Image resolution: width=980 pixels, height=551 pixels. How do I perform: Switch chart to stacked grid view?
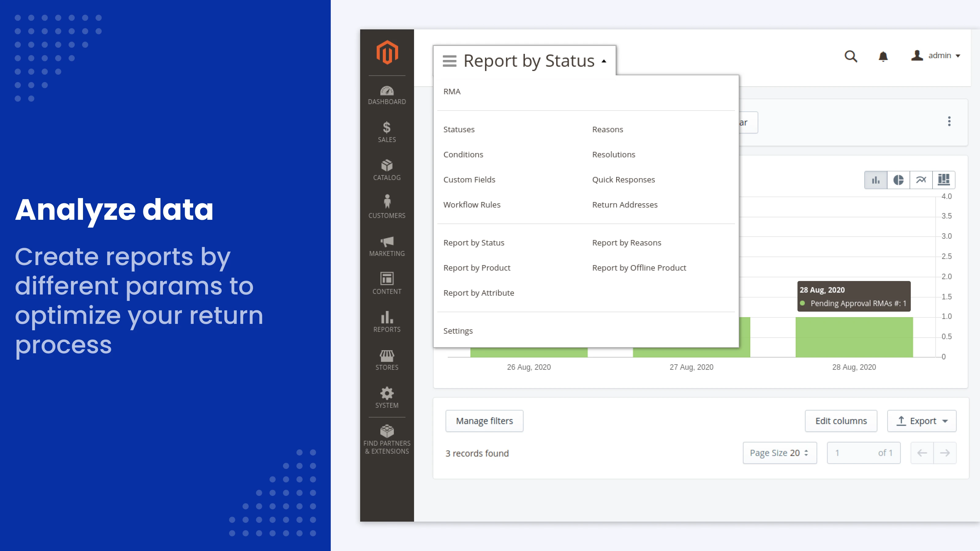944,179
